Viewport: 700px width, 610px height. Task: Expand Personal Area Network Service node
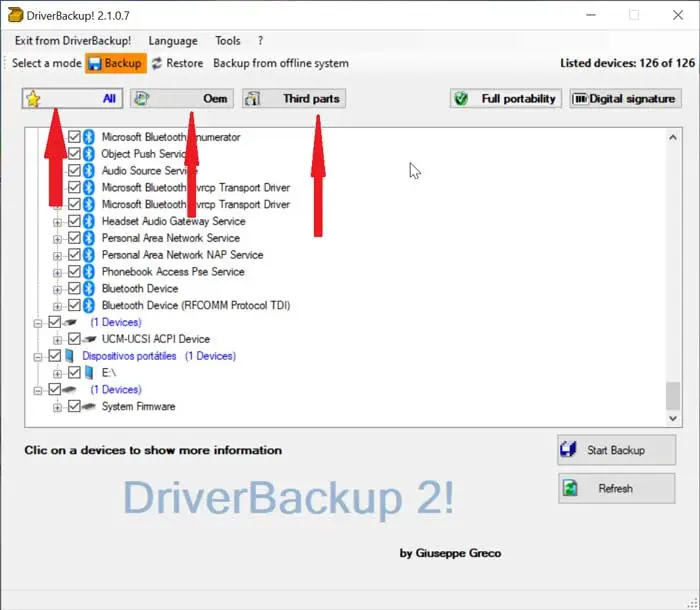57,239
